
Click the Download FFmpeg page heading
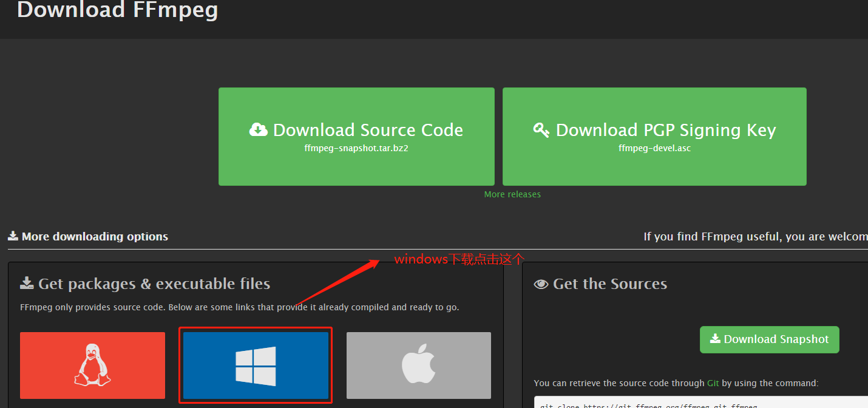pos(117,10)
